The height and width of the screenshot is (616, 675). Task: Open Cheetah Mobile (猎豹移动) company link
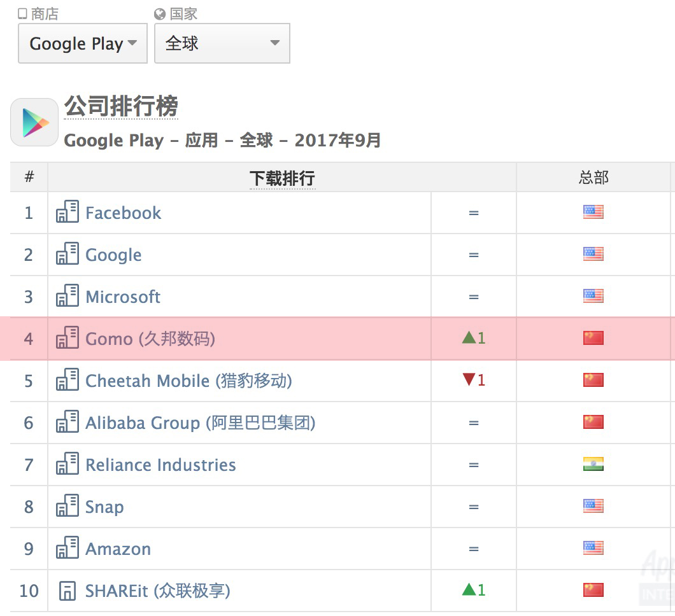point(188,381)
